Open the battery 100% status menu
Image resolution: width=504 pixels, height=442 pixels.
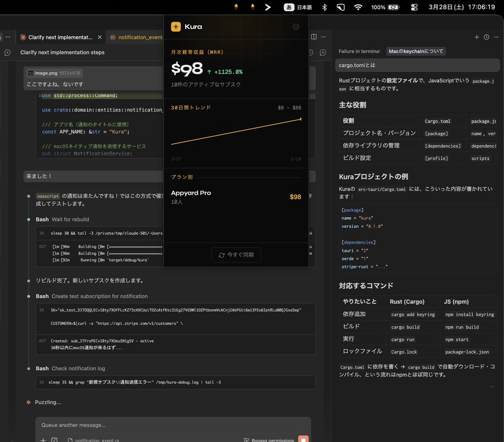pyautogui.click(x=385, y=7)
